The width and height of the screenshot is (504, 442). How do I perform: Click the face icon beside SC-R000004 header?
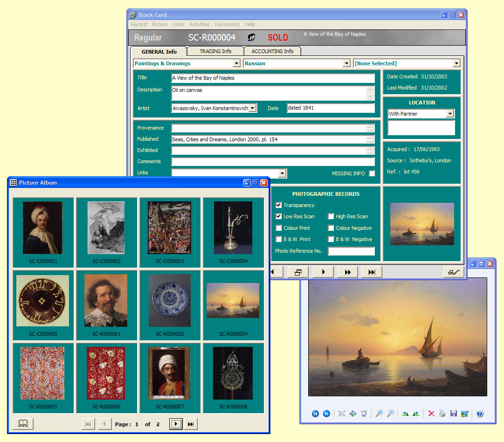click(252, 37)
